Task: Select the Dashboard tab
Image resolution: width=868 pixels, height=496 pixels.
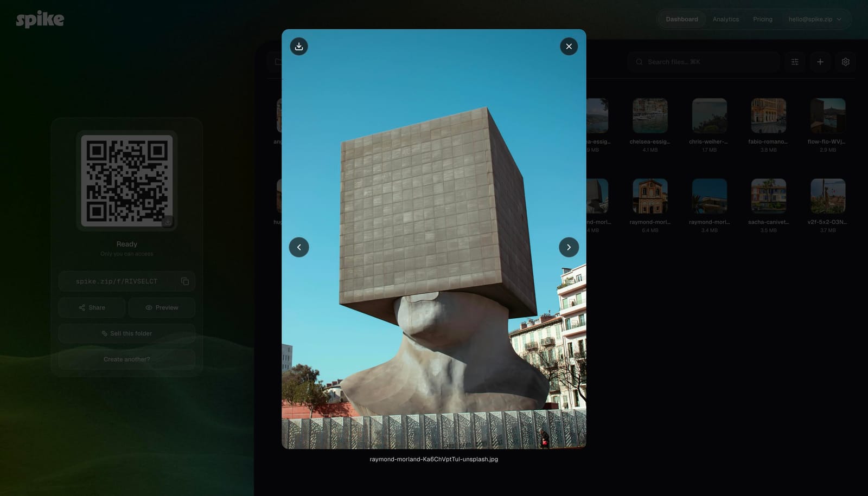Action: tap(682, 20)
